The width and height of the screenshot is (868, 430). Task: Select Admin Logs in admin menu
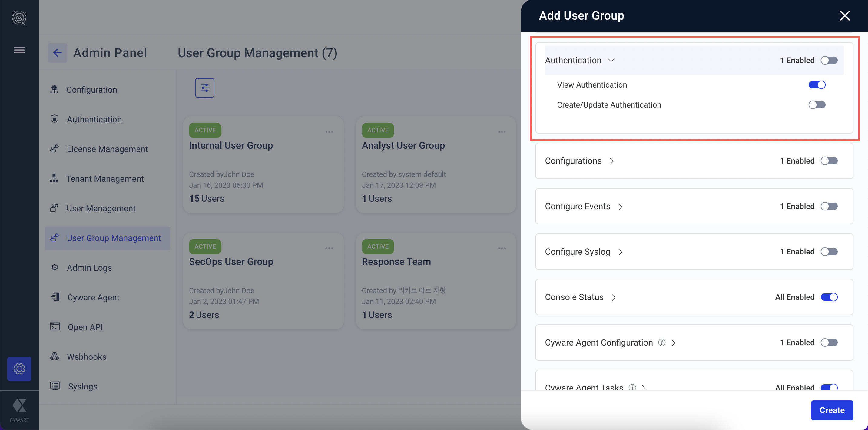[x=89, y=268]
